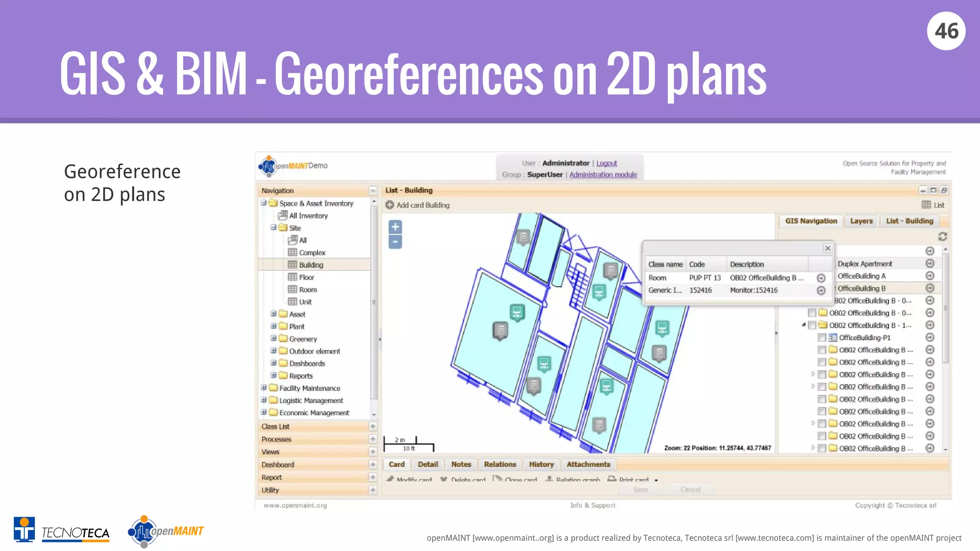The height and width of the screenshot is (551, 980).
Task: Switch to List - Building side tab
Action: click(910, 221)
